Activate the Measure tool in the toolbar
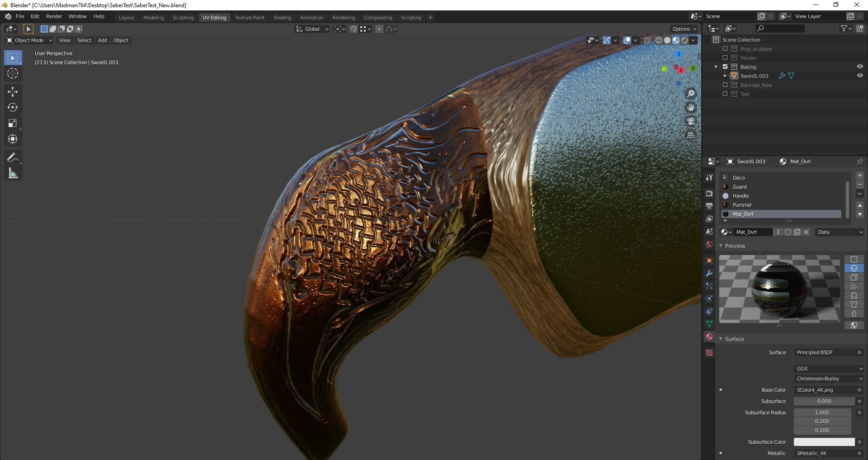 coord(13,173)
